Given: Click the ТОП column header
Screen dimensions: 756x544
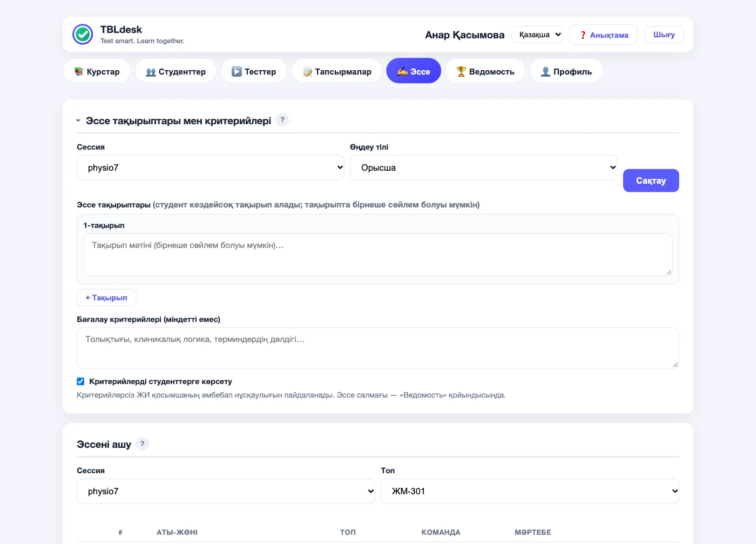Looking at the screenshot, I should 348,532.
